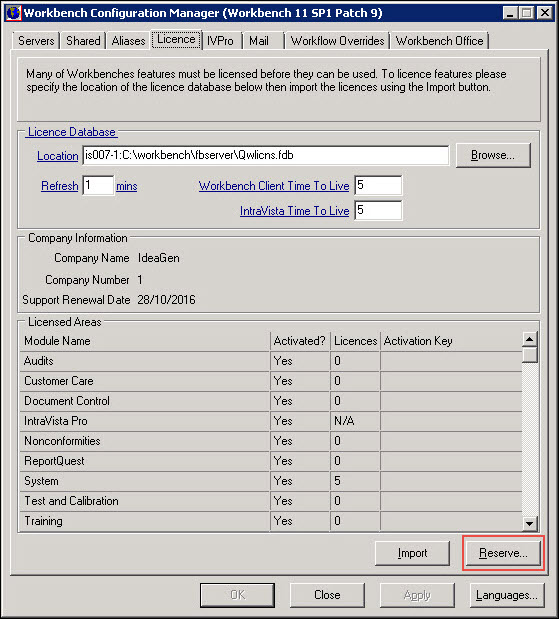This screenshot has height=619, width=559.
Task: Open the Shared tab
Action: (83, 41)
